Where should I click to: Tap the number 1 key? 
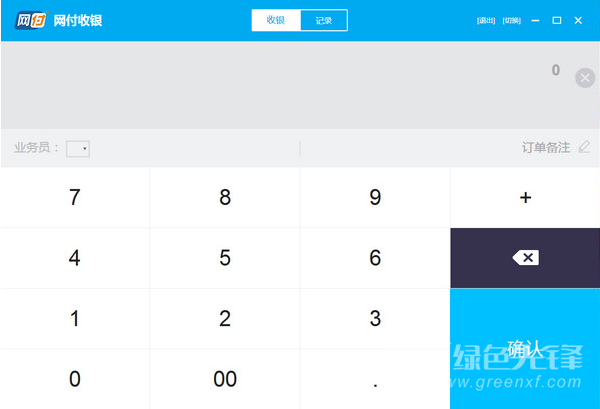click(x=75, y=318)
